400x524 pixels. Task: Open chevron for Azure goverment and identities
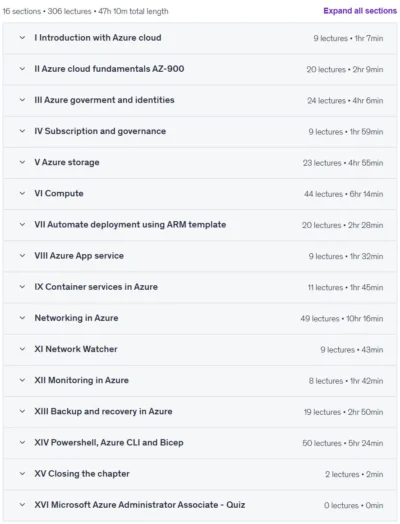tap(22, 100)
